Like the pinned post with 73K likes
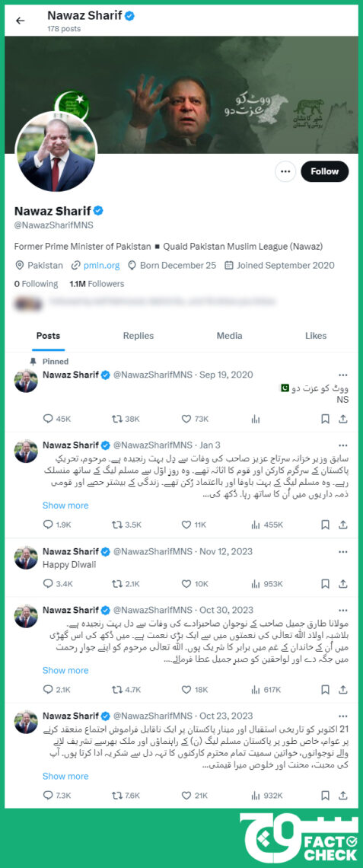The image size is (363, 868). (x=195, y=419)
